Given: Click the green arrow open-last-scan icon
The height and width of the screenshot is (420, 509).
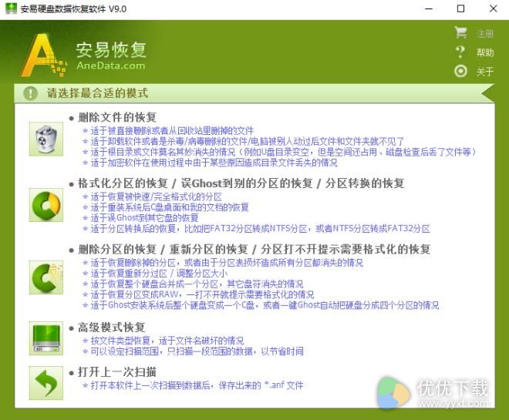Looking at the screenshot, I should coord(46,383).
